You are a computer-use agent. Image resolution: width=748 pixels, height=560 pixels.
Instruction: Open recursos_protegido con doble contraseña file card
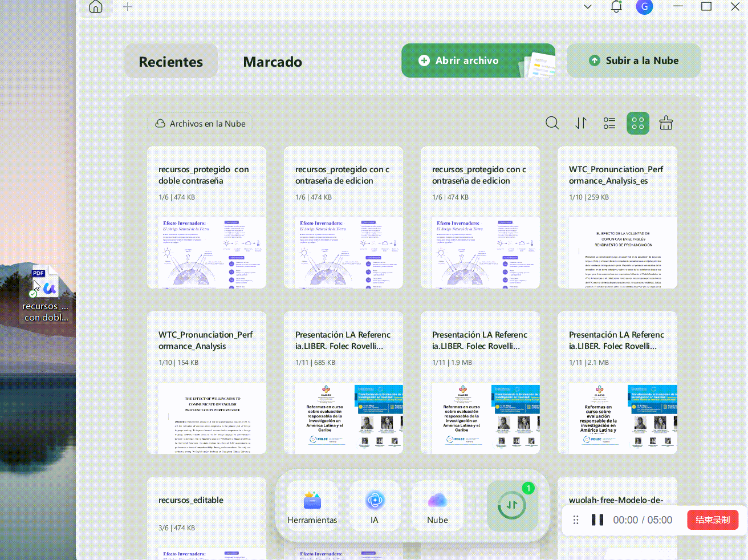(x=206, y=217)
